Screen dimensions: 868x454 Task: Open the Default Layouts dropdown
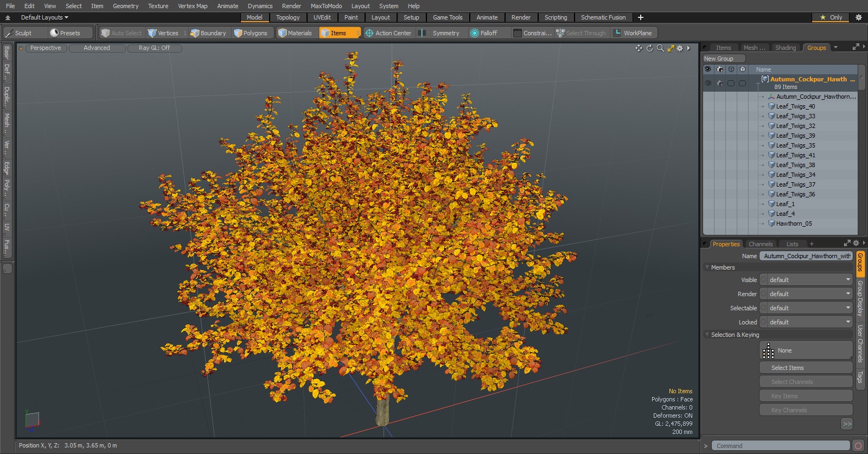click(x=44, y=17)
